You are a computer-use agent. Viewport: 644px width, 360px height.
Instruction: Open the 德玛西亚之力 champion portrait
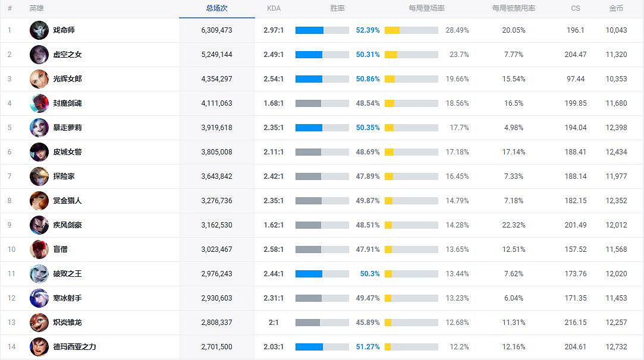pos(39,346)
